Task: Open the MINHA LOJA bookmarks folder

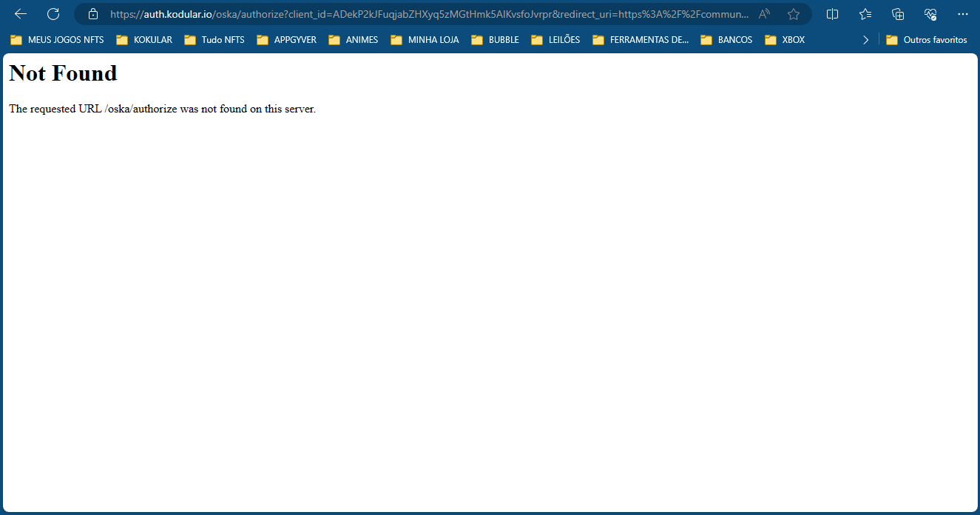Action: 425,40
